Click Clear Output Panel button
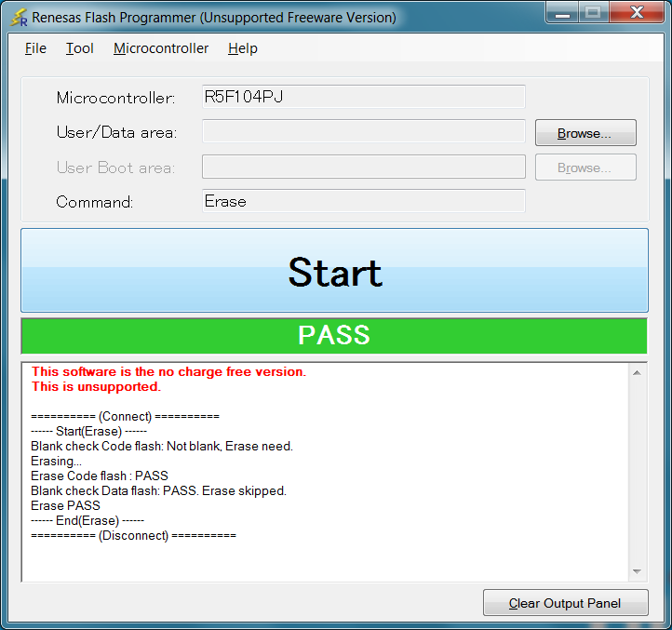672x630 pixels. [x=565, y=603]
